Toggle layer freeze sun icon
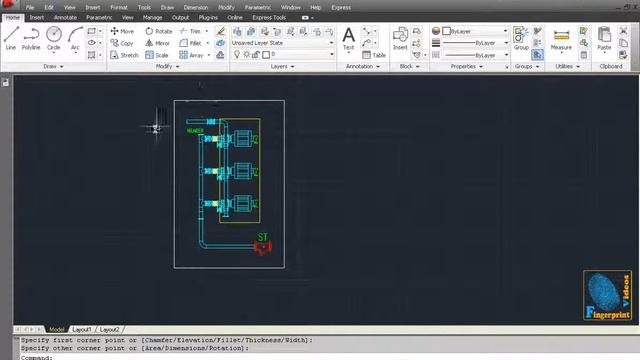Screen dimensions: 640x360 point(247,54)
